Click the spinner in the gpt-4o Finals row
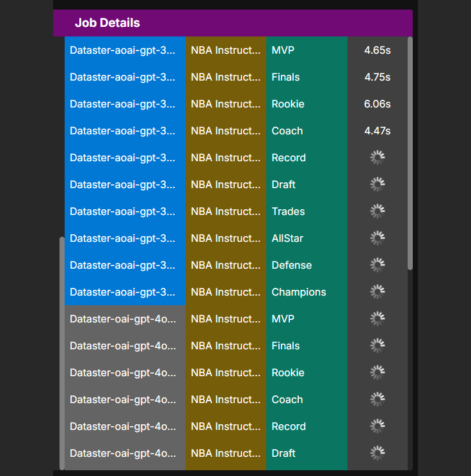471x476 pixels. pos(378,345)
